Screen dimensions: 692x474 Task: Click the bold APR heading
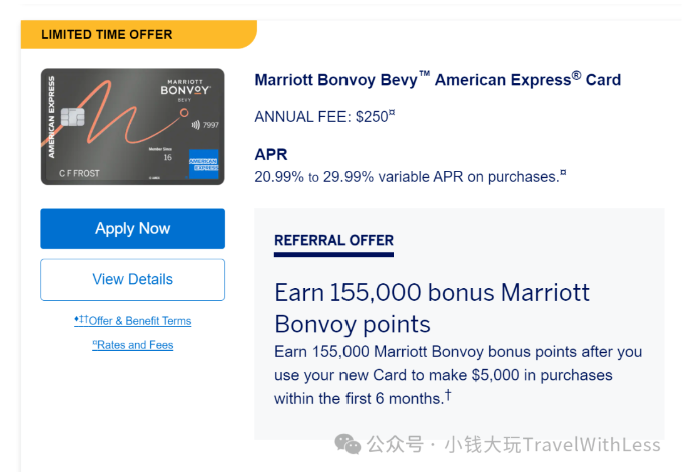[x=271, y=155]
